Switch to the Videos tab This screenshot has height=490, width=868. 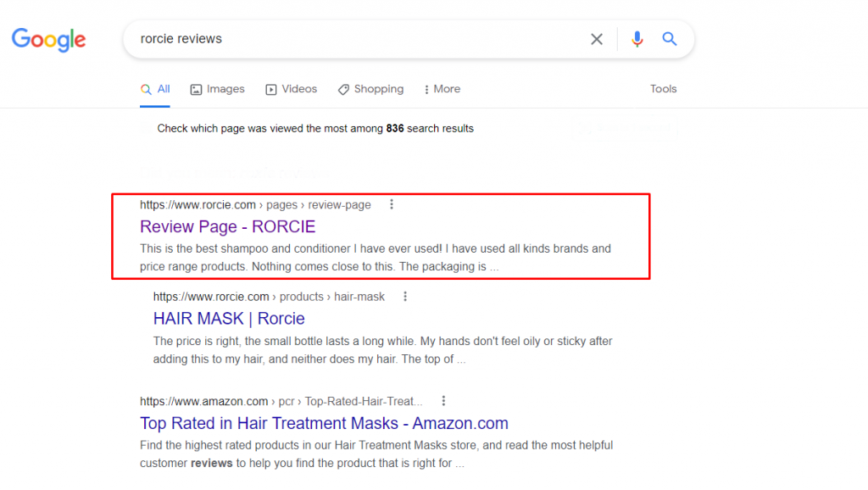pyautogui.click(x=292, y=89)
